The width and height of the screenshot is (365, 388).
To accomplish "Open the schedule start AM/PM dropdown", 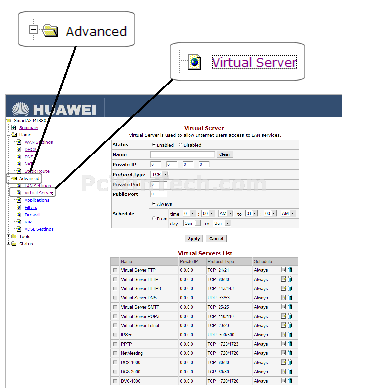I will coord(225,213).
